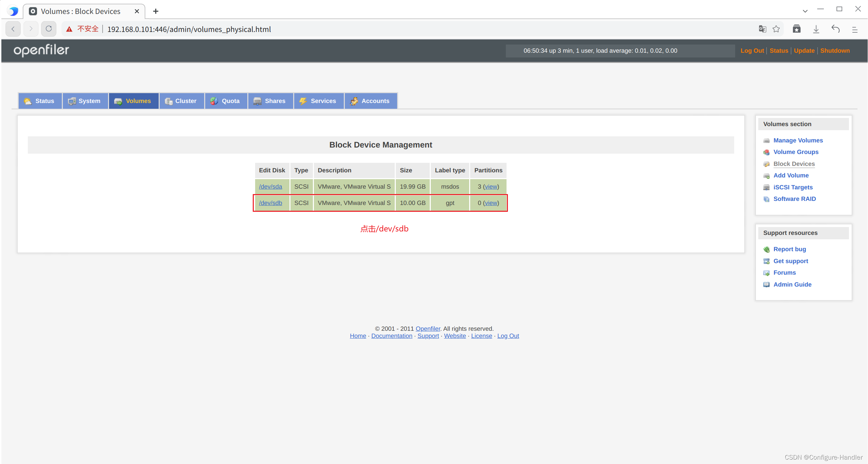The width and height of the screenshot is (868, 464).
Task: Click the Add Volume icon
Action: tap(767, 176)
